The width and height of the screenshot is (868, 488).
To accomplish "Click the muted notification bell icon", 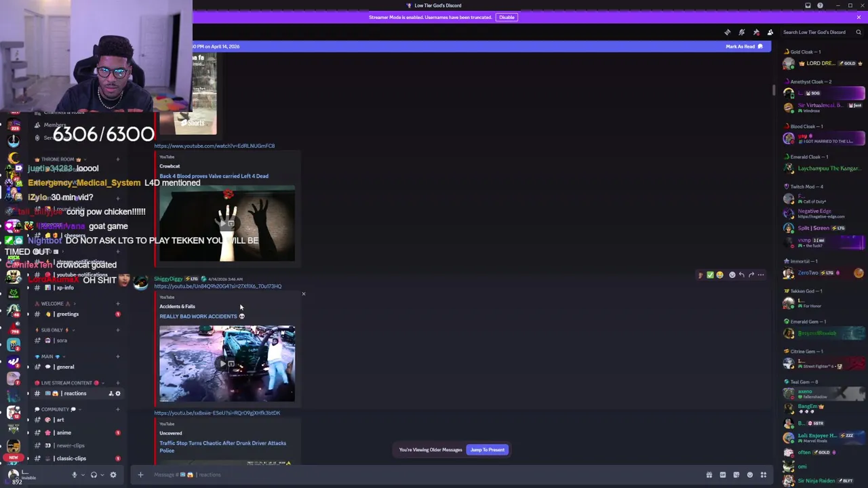I will pyautogui.click(x=741, y=32).
